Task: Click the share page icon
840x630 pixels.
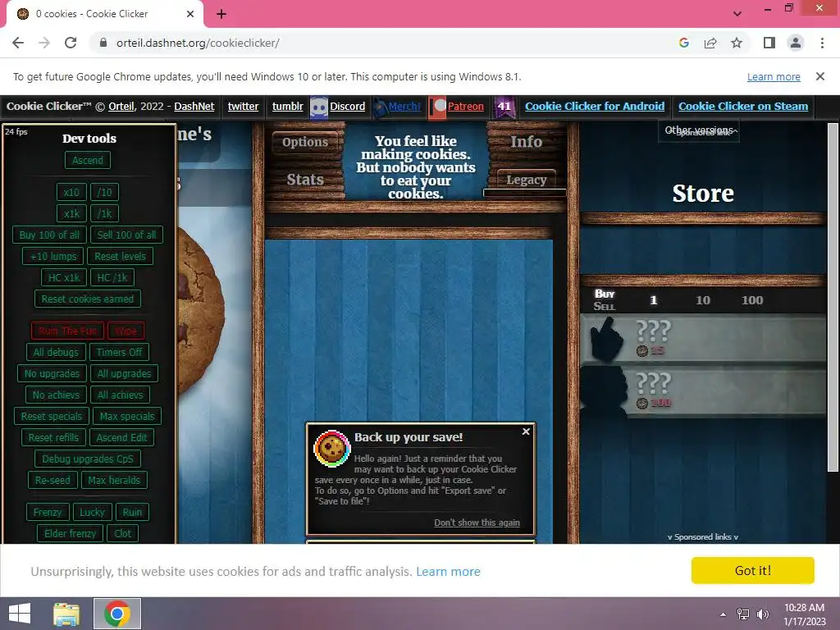Action: (710, 43)
